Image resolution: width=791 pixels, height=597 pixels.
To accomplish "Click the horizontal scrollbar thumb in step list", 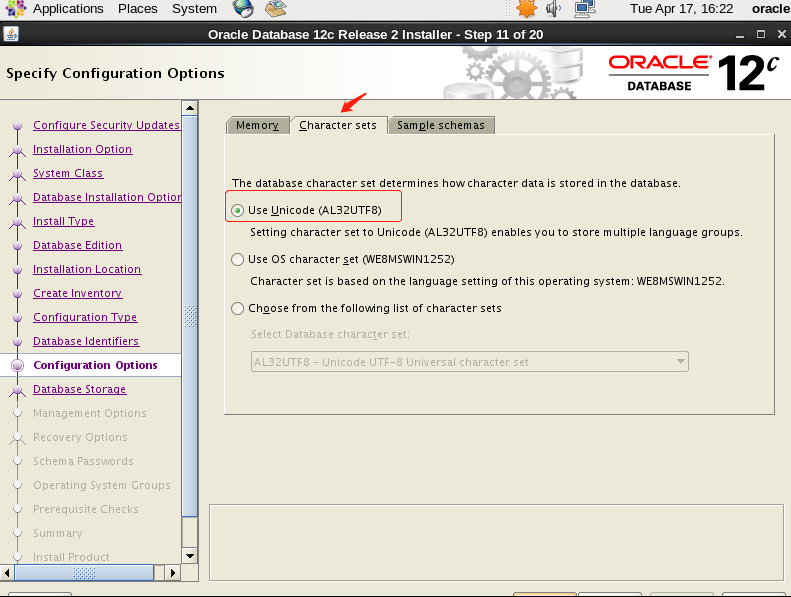I will (84, 573).
